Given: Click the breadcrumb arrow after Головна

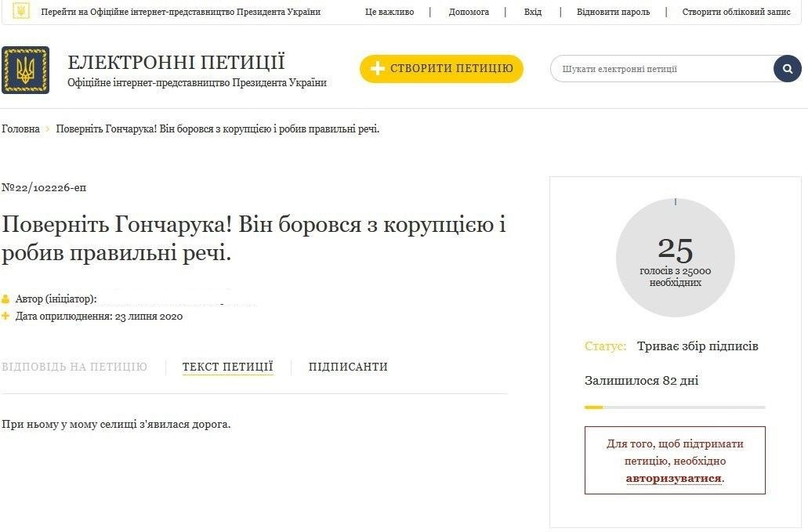Looking at the screenshot, I should (47, 128).
